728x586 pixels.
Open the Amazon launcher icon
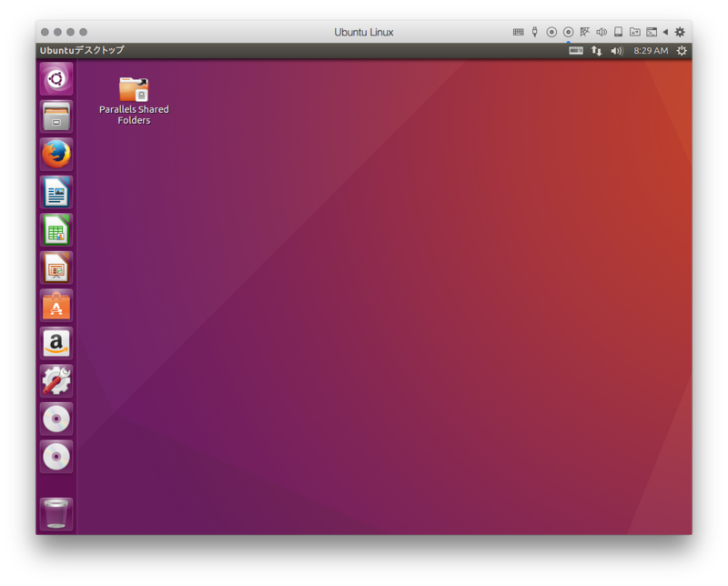coord(56,344)
